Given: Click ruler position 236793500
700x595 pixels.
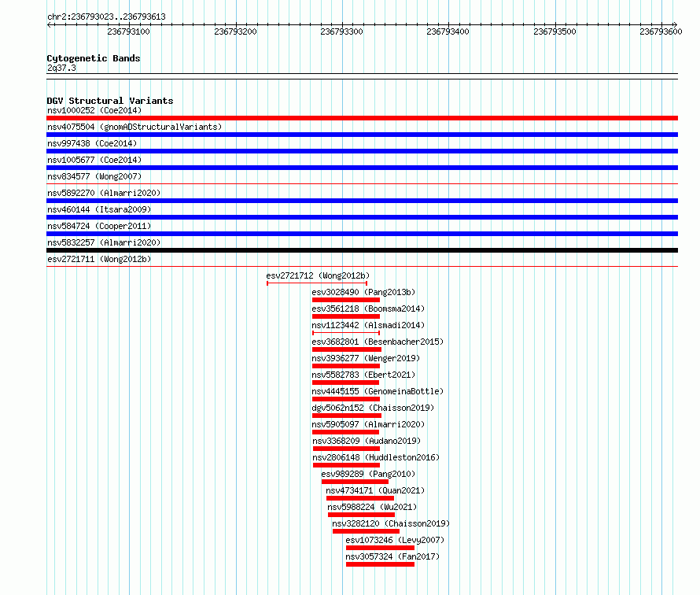Looking at the screenshot, I should point(554,31).
